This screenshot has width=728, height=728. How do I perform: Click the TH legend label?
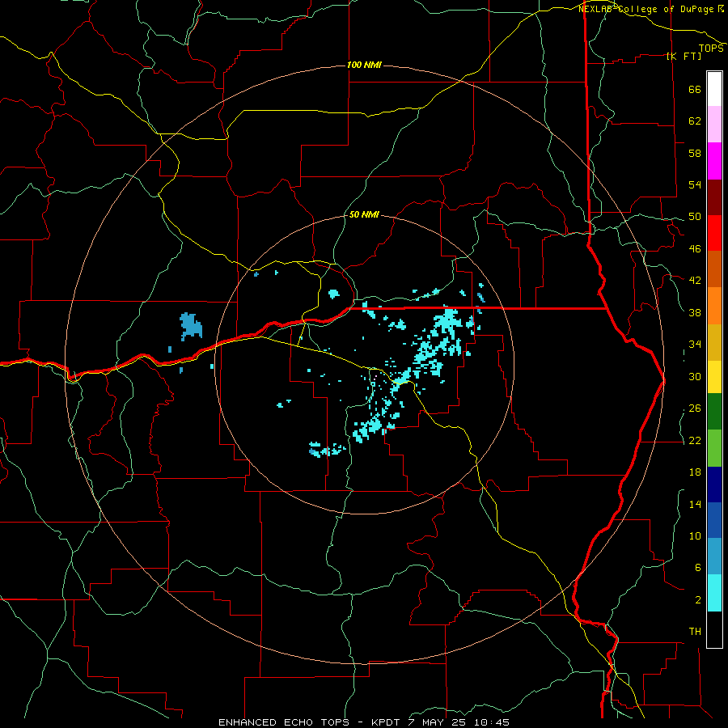click(x=695, y=632)
